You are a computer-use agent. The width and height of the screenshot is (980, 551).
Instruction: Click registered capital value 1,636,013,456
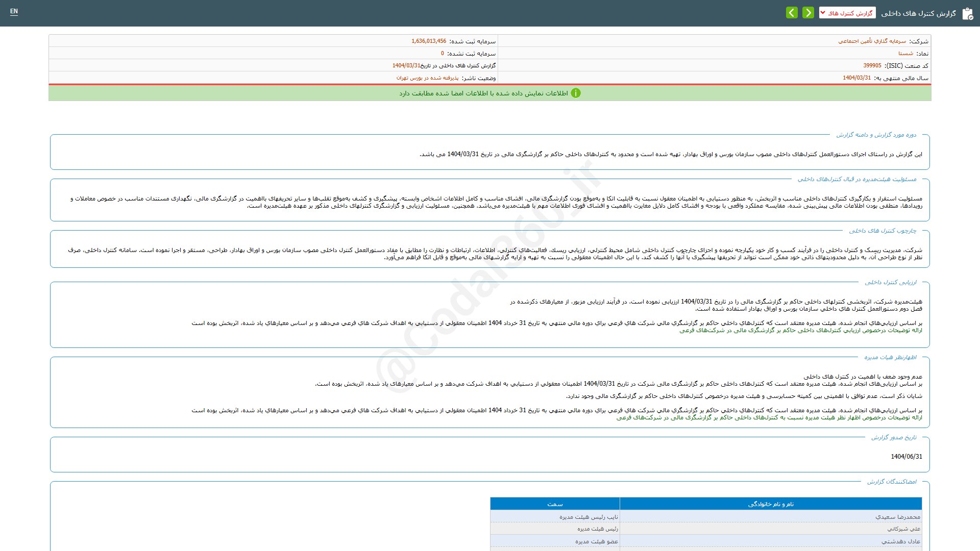point(428,41)
